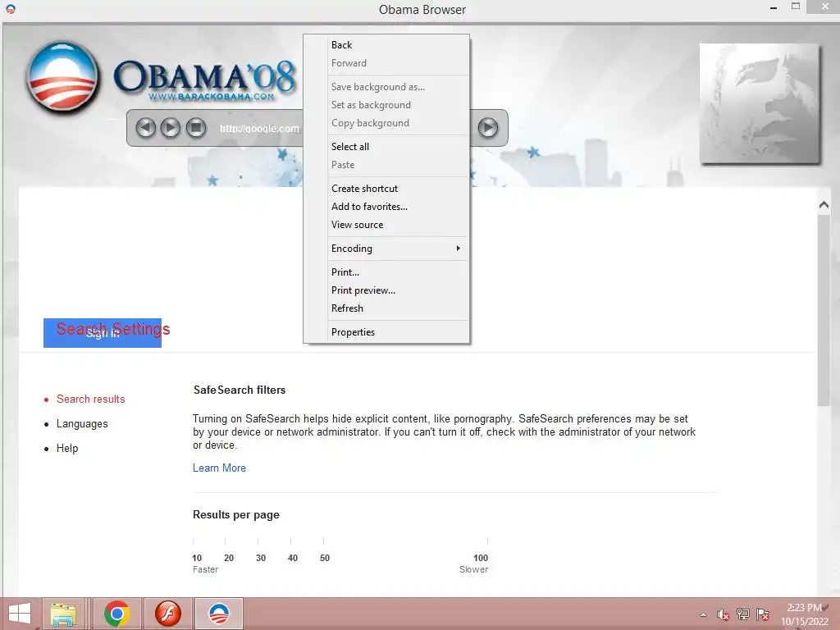Open Properties from the context menu
Image resolution: width=840 pixels, height=630 pixels.
[386, 332]
